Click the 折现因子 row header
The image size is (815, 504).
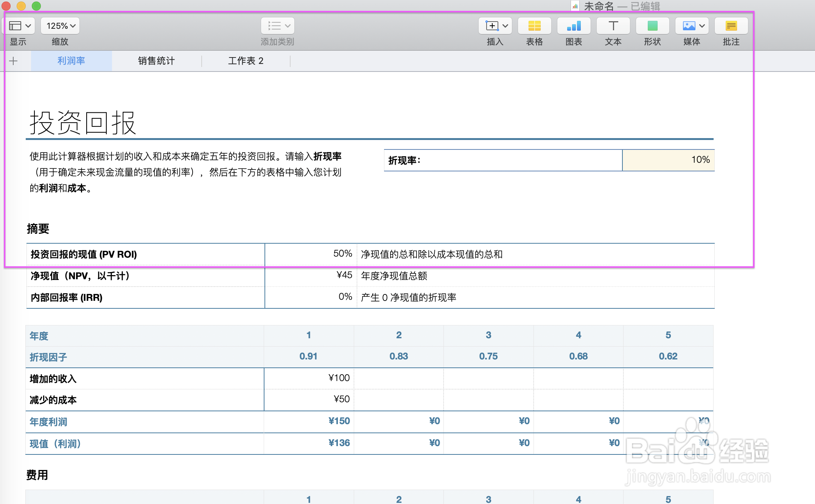(145, 357)
